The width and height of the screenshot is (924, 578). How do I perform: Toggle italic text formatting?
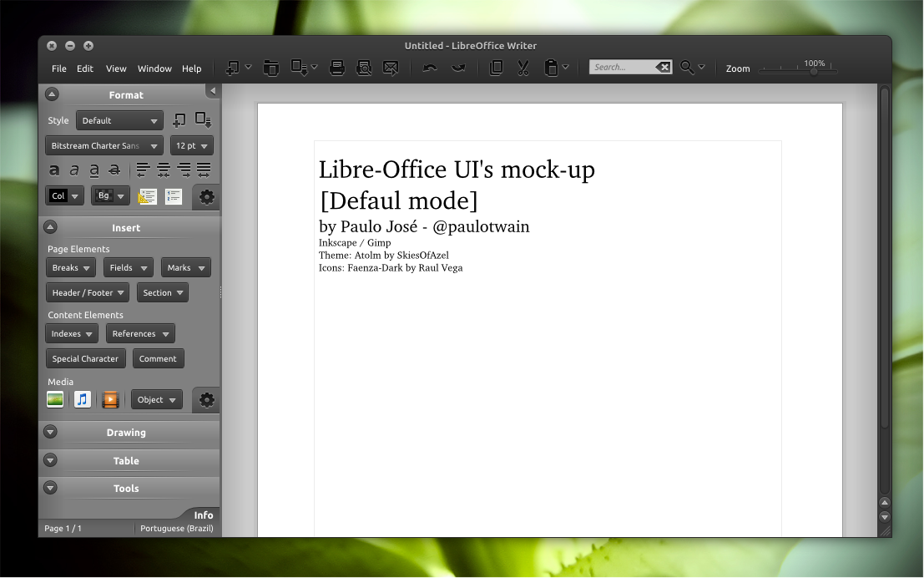74,170
